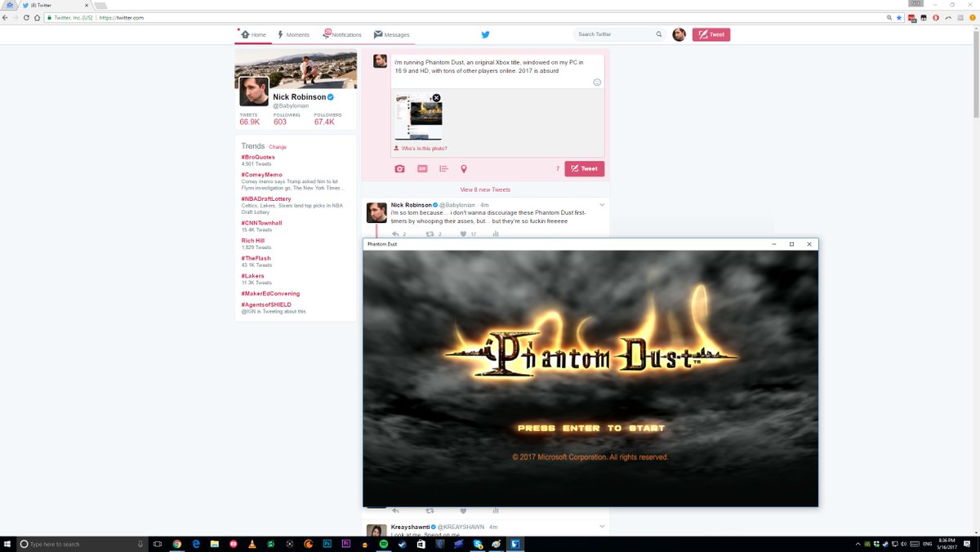Expand the Nick Robinson tweet options chevron

pyautogui.click(x=602, y=204)
